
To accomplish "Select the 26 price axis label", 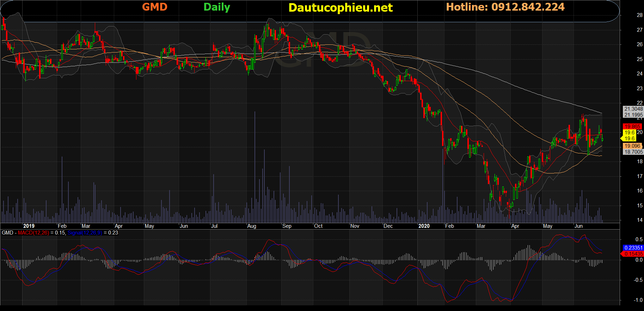I will click(x=639, y=44).
